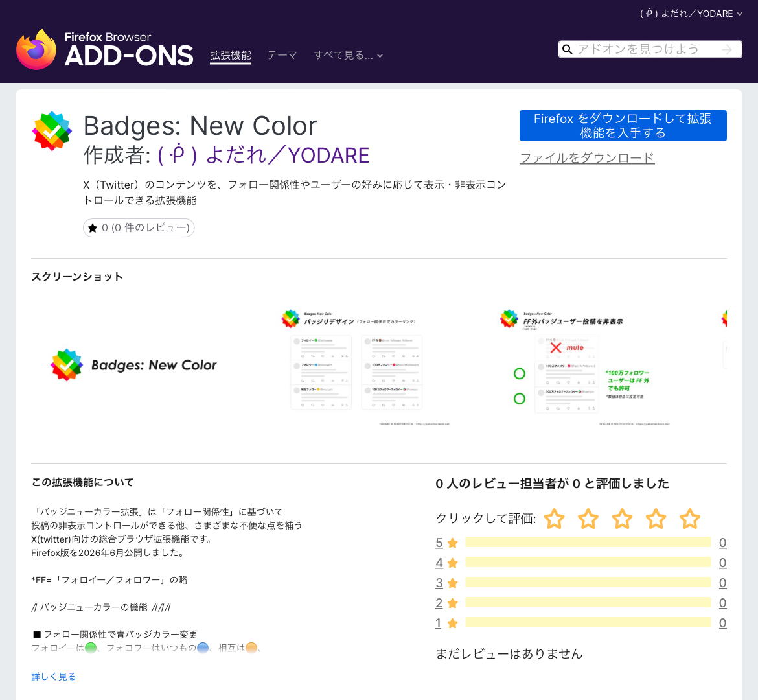Submit search with the arrow icon

tap(726, 49)
